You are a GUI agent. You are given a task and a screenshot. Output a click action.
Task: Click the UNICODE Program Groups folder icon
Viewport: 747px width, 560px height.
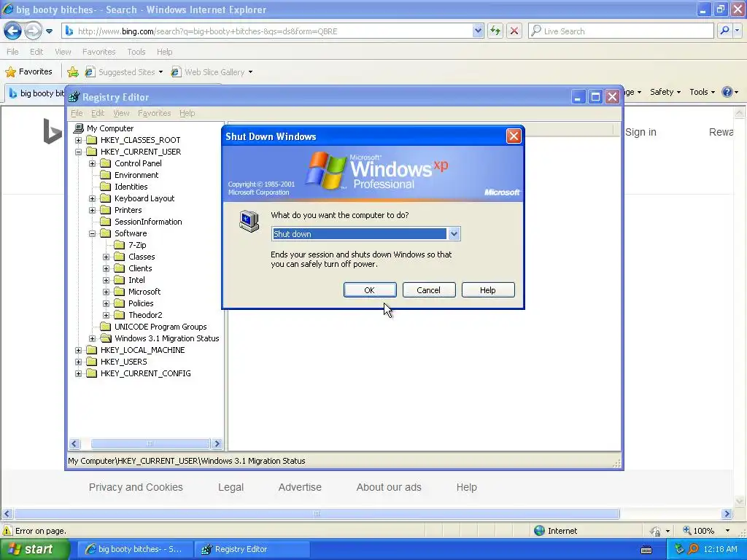tap(105, 327)
